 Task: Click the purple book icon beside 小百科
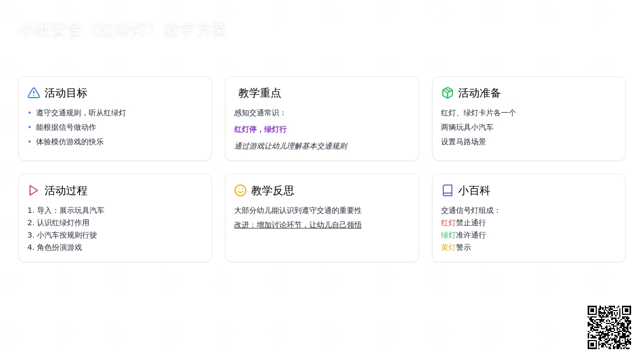click(447, 190)
